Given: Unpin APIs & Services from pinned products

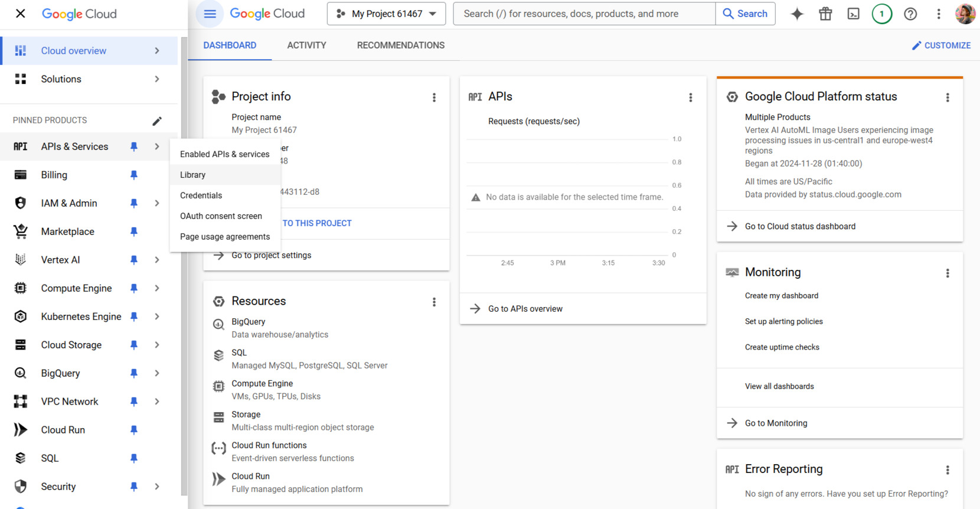Looking at the screenshot, I should [134, 146].
